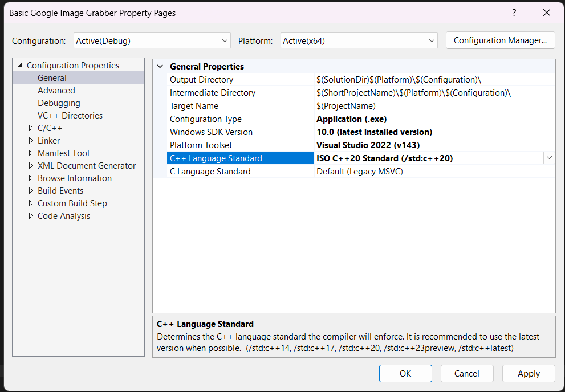565x392 pixels.
Task: Open the C++ Language Standard dropdown arrow
Action: 549,158
